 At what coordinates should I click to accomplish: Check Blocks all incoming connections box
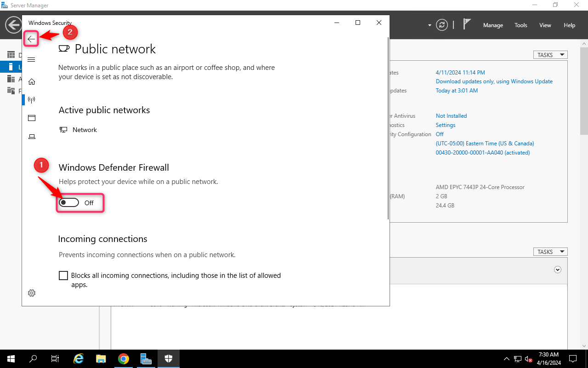[63, 276]
